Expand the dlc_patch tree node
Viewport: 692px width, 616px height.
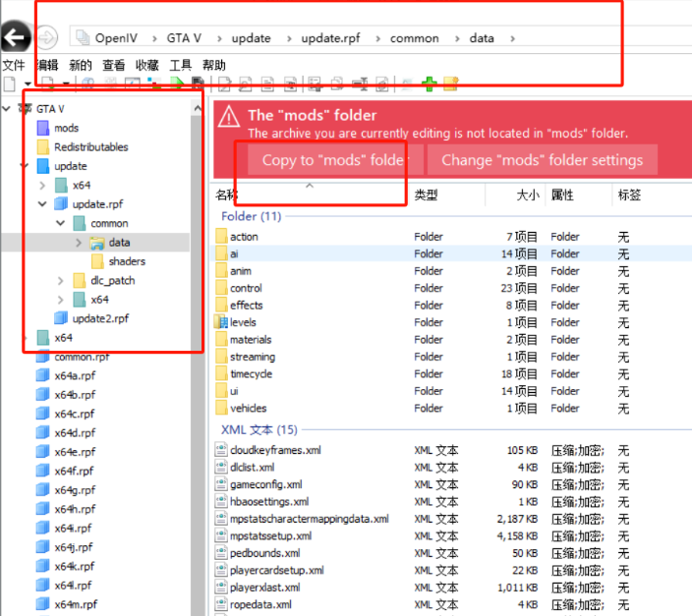point(60,281)
